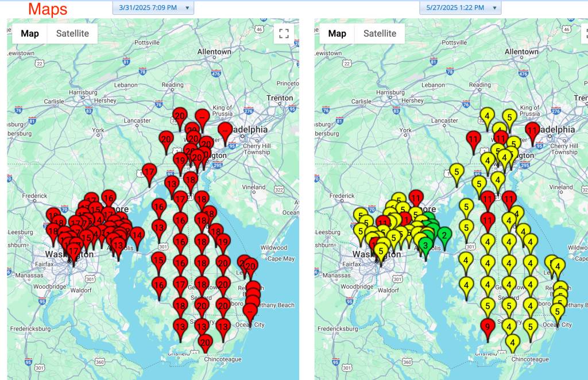Viewport: 588px width, 380px height.
Task: Select Map view on the left map
Action: (x=30, y=33)
